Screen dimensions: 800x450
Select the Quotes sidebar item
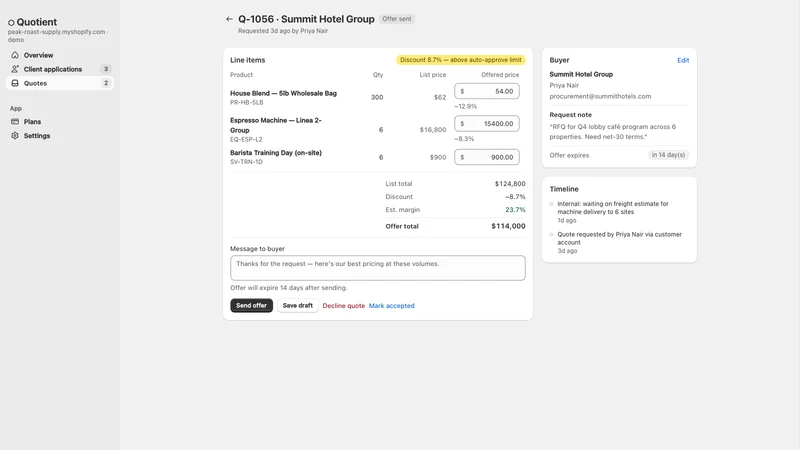click(x=60, y=83)
